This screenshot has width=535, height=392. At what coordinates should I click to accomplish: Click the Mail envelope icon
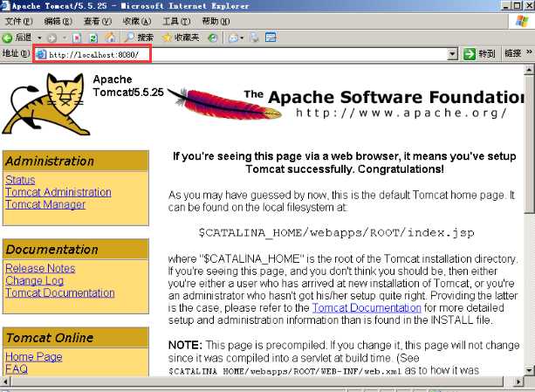(x=234, y=38)
